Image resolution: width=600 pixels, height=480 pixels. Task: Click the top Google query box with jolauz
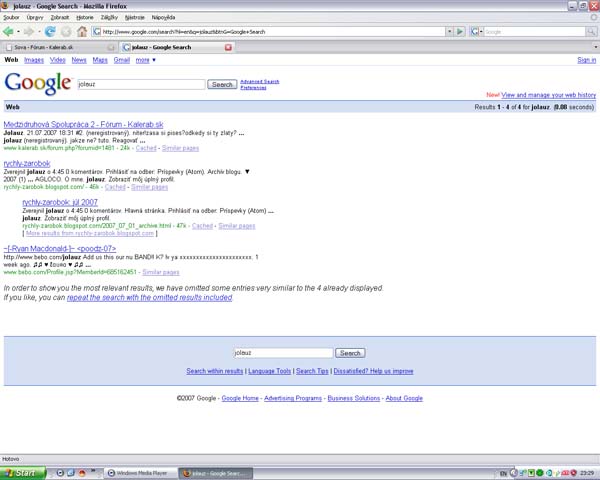pyautogui.click(x=141, y=84)
